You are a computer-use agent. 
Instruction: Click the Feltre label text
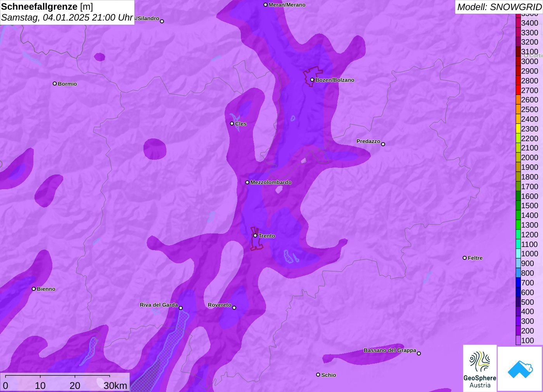(475, 258)
